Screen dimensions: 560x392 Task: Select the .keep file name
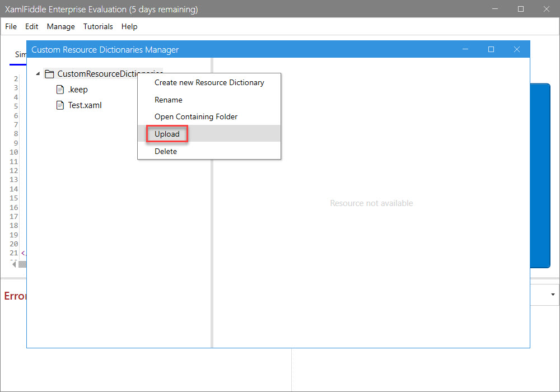coord(78,89)
